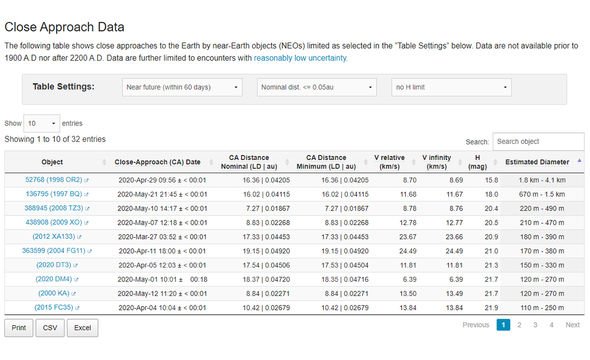Click the Print button

[x=19, y=328]
